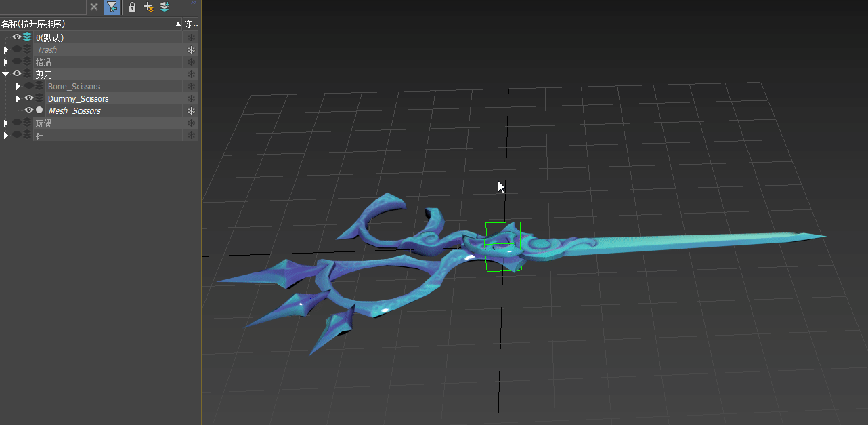
Task: Click the 冻... freeze column header
Action: (191, 24)
